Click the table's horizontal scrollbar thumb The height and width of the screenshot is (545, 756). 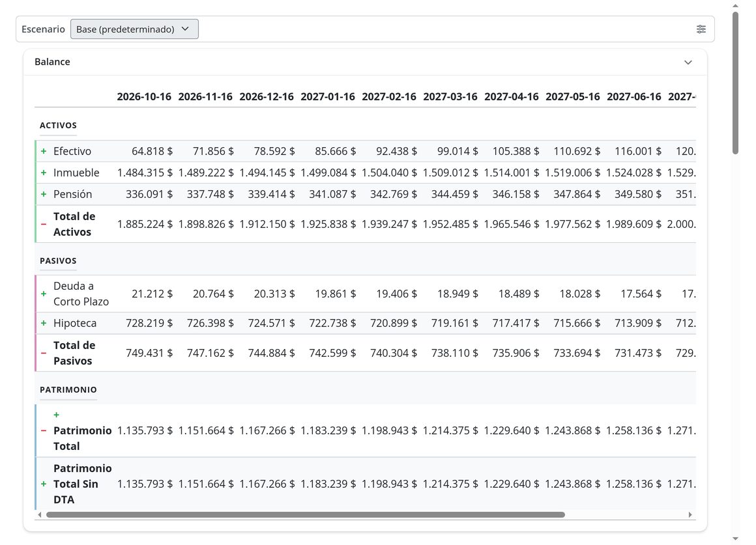305,514
